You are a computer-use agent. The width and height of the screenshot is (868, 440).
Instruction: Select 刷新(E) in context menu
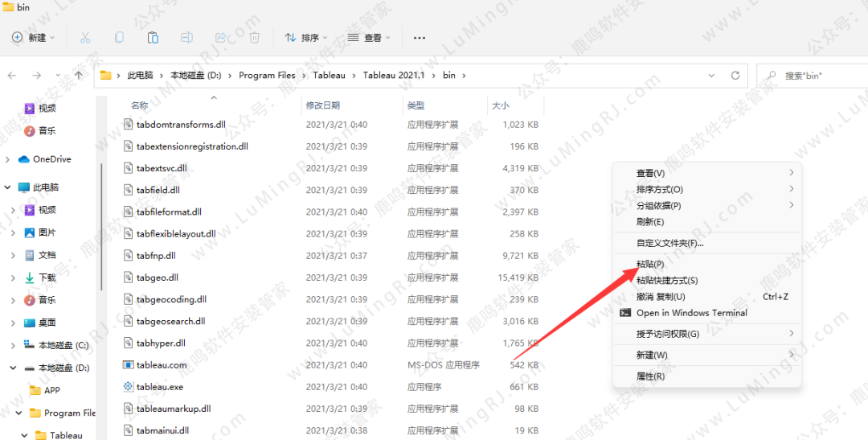click(x=650, y=222)
